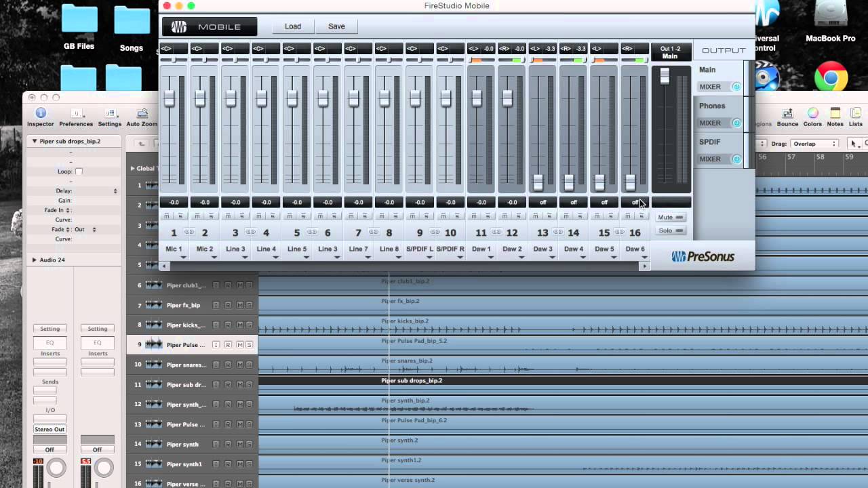The height and width of the screenshot is (488, 868).
Task: Toggle the Auto Zoom tool
Action: click(142, 117)
